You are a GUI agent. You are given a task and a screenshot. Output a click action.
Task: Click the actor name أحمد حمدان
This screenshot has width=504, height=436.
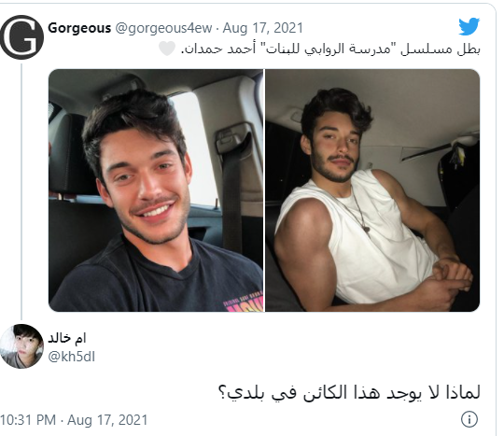[220, 49]
